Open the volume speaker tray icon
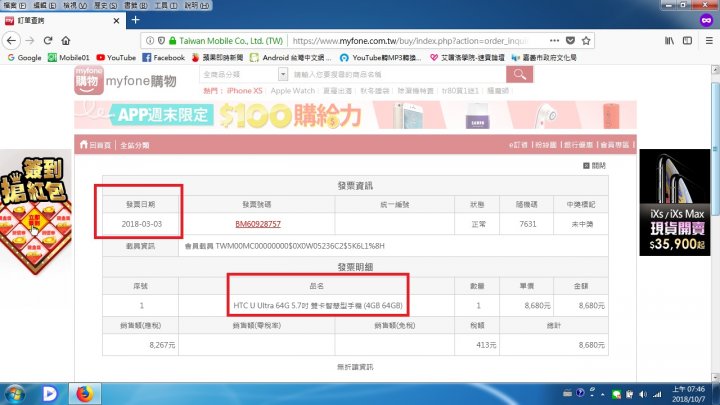Screen dimensions: 720x405 coord(643,394)
